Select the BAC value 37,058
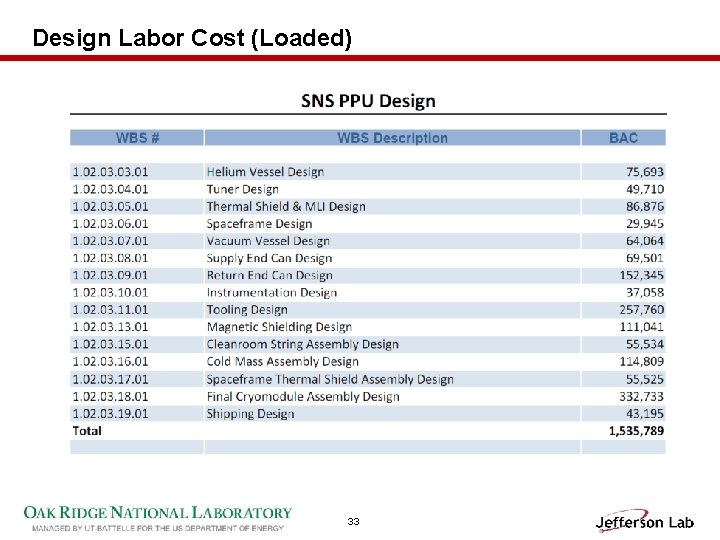The image size is (720, 540). coord(645,292)
